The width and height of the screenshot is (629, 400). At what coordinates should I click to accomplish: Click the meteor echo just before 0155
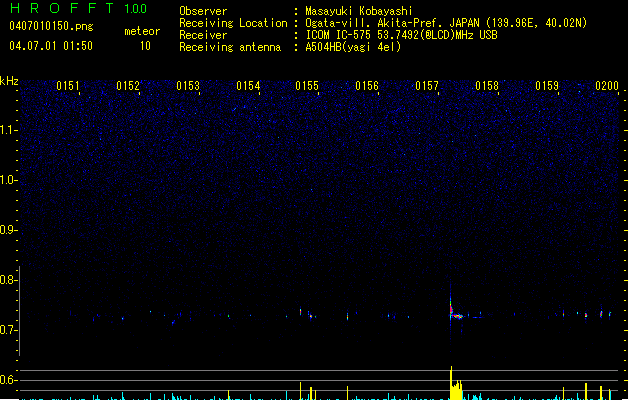[300, 311]
